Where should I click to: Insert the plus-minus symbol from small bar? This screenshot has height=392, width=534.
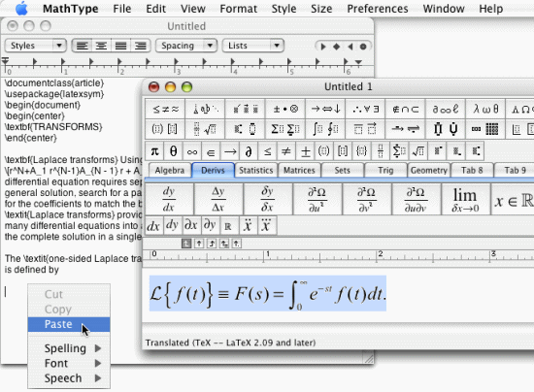click(305, 151)
